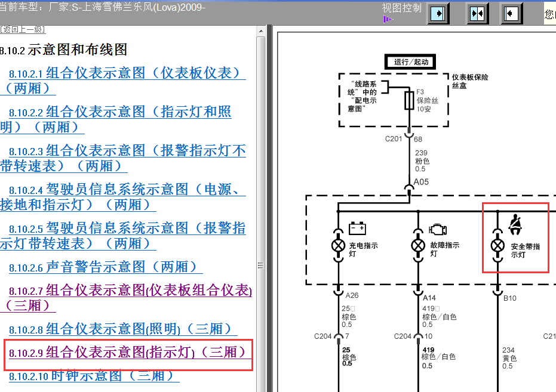The width and height of the screenshot is (556, 392).
Task: Click the left panel scrollbar up arrow
Action: click(x=261, y=31)
